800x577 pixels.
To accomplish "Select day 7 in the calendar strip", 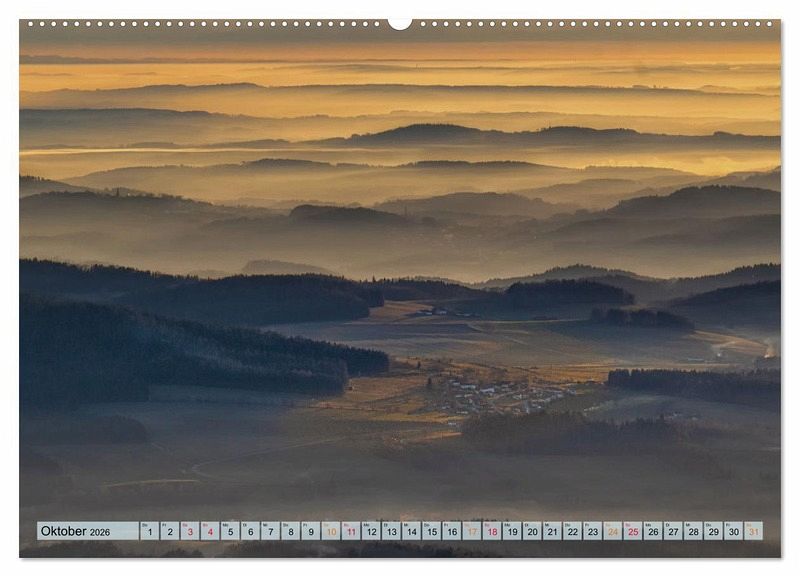I will (x=270, y=531).
